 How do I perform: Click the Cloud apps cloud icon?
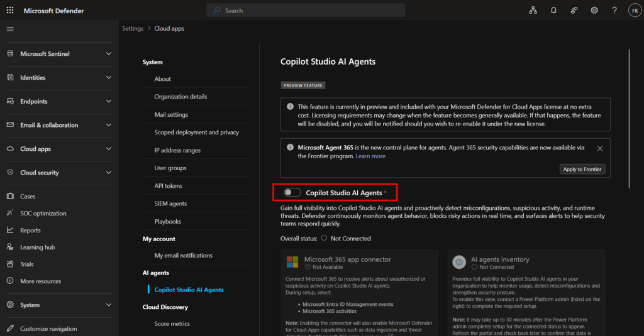point(10,149)
